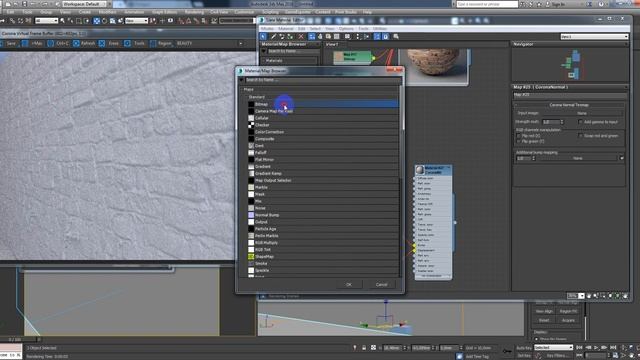Pick the Smoke map entry
The width and height of the screenshot is (640, 360).
(x=322, y=264)
